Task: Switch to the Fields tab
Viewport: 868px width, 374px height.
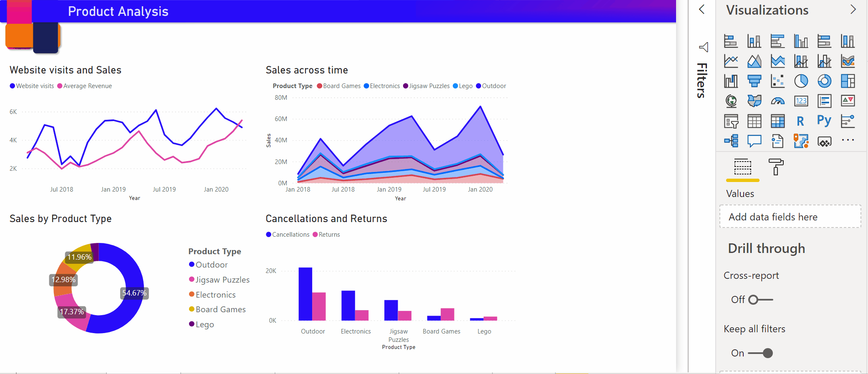Action: (742, 167)
